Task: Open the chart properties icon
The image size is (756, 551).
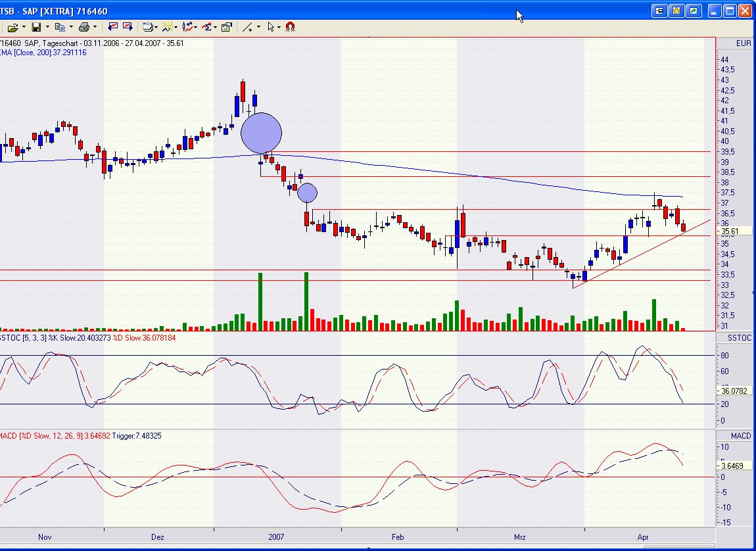Action: click(x=227, y=27)
